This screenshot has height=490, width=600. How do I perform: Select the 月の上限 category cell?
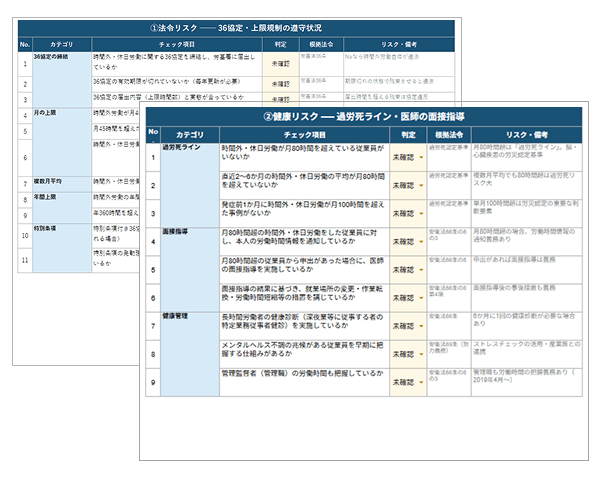(62, 142)
